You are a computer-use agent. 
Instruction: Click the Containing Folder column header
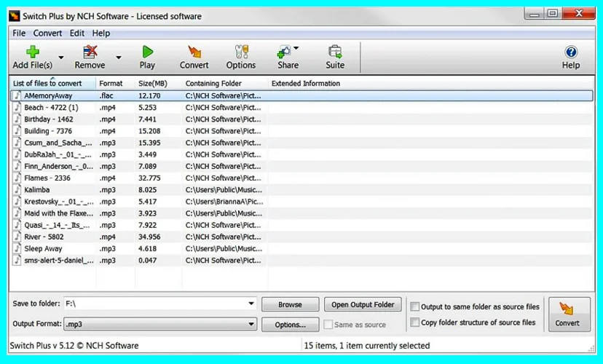[225, 84]
